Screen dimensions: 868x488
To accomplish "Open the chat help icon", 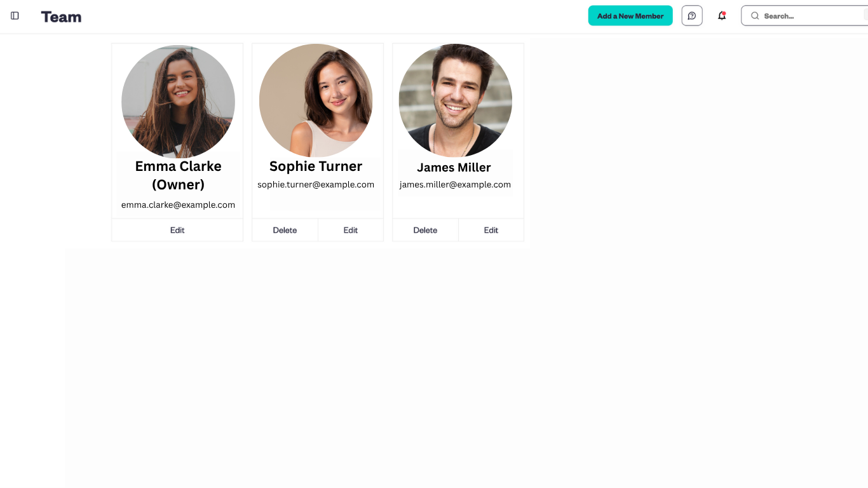I will [692, 16].
